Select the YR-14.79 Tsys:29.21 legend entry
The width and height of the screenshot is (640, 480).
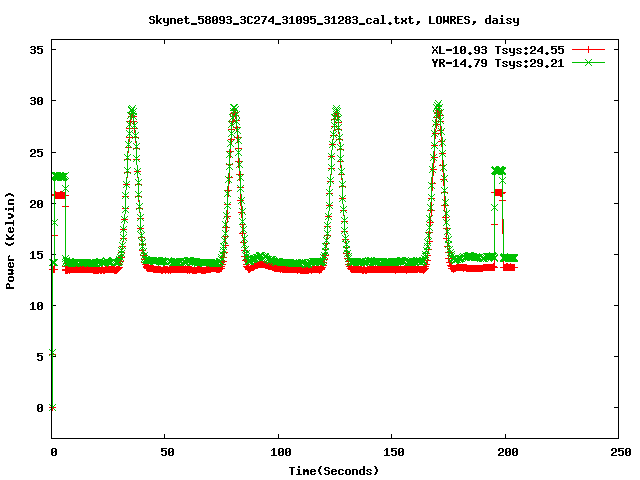498,63
